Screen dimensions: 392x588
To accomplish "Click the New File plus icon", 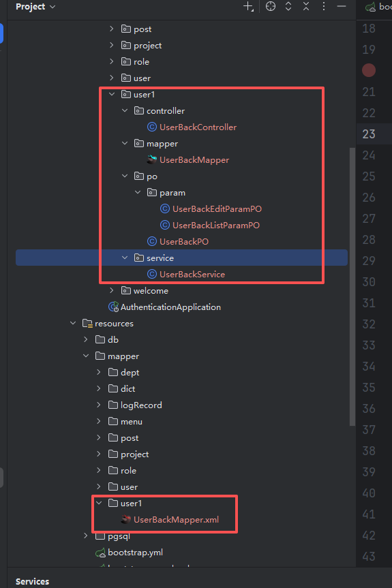I will 248,6.
